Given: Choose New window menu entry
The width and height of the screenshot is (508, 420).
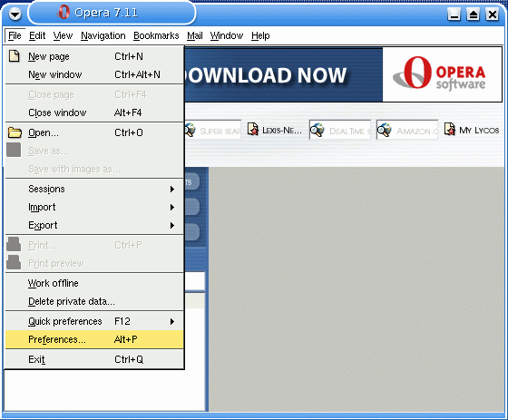Looking at the screenshot, I should click(94, 74).
